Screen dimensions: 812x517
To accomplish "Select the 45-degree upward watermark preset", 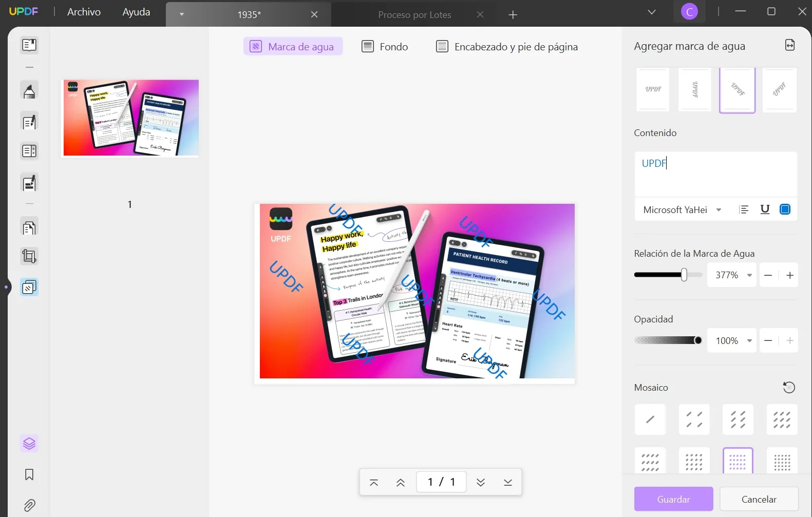I will 779,90.
